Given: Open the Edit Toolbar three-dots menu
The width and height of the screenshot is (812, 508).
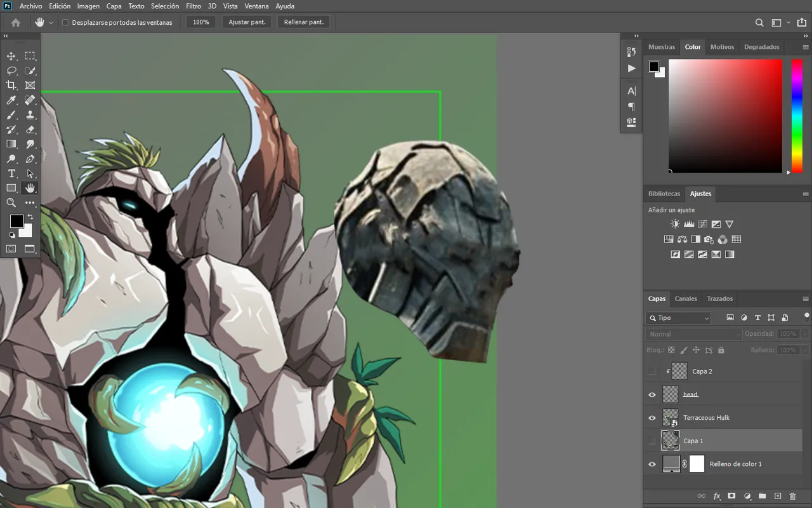Looking at the screenshot, I should (x=30, y=203).
